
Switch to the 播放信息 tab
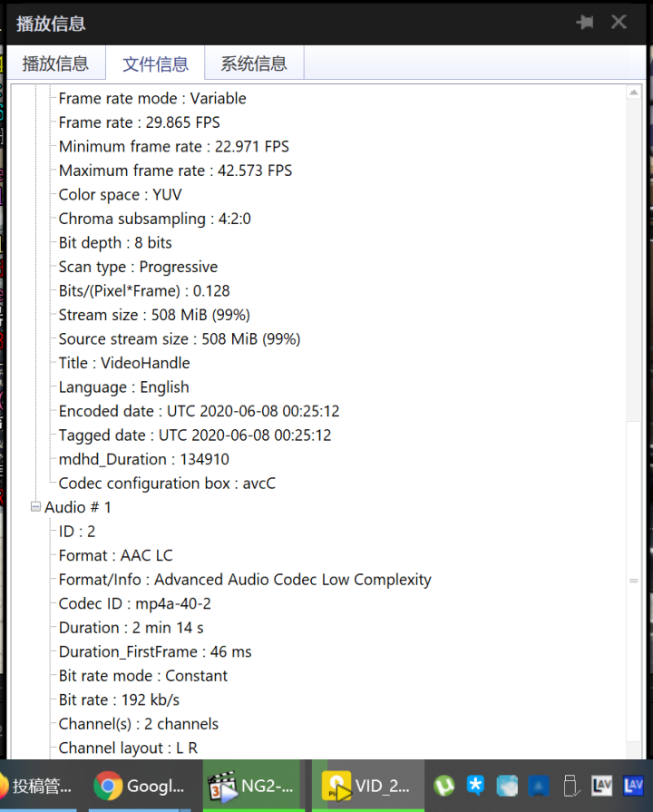coord(56,64)
